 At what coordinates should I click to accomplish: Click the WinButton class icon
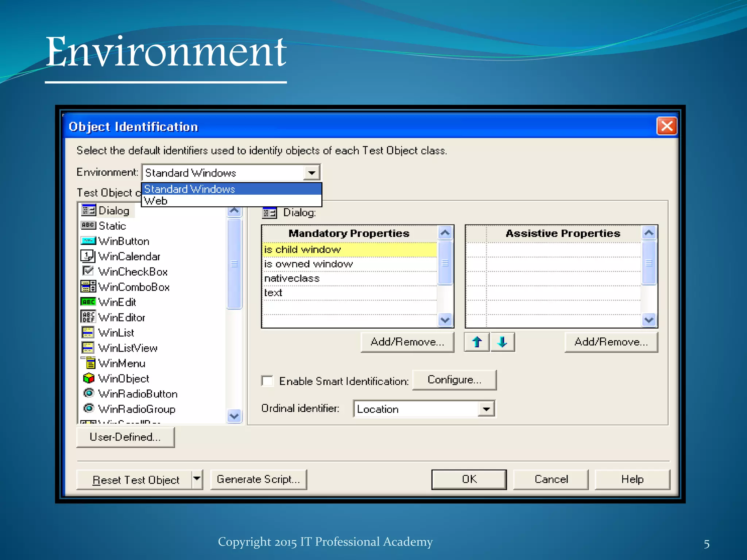pyautogui.click(x=88, y=241)
